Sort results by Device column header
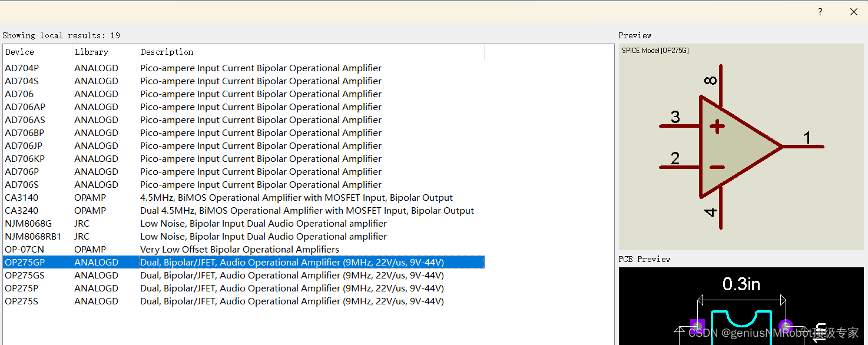868x345 pixels. click(x=37, y=52)
